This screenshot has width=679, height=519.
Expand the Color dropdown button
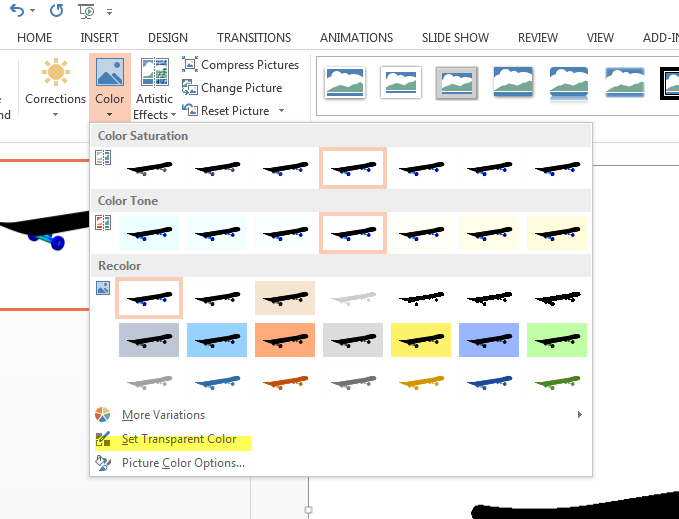(109, 87)
